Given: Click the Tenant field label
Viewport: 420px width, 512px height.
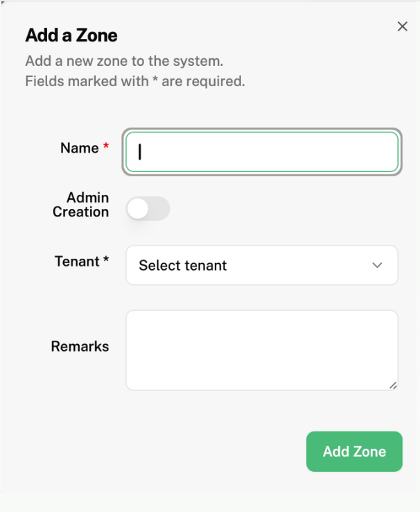Looking at the screenshot, I should pyautogui.click(x=78, y=262).
